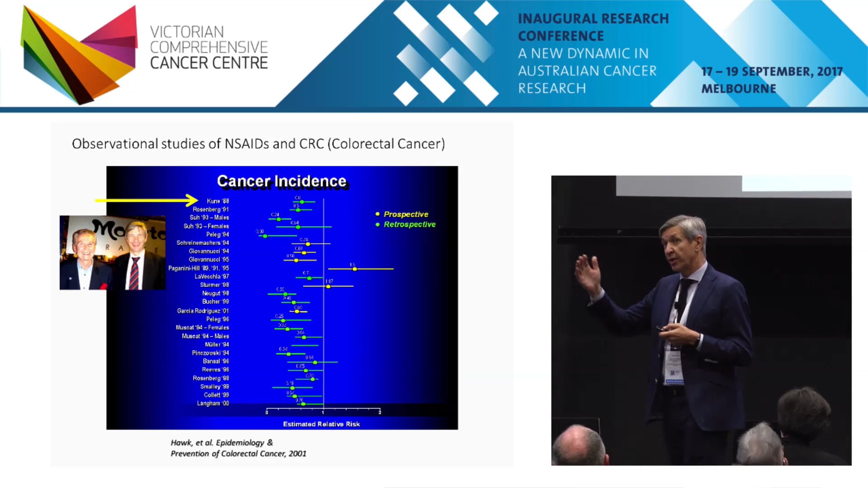
Task: Click the Cancer Incidence chart title
Action: point(282,181)
